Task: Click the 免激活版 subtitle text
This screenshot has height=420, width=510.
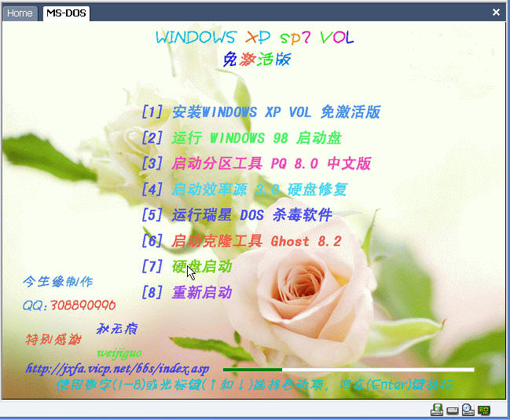Action: click(257, 59)
